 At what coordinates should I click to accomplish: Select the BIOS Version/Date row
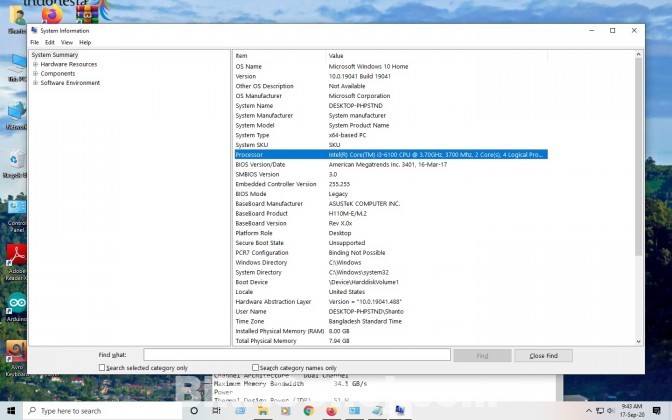391,165
